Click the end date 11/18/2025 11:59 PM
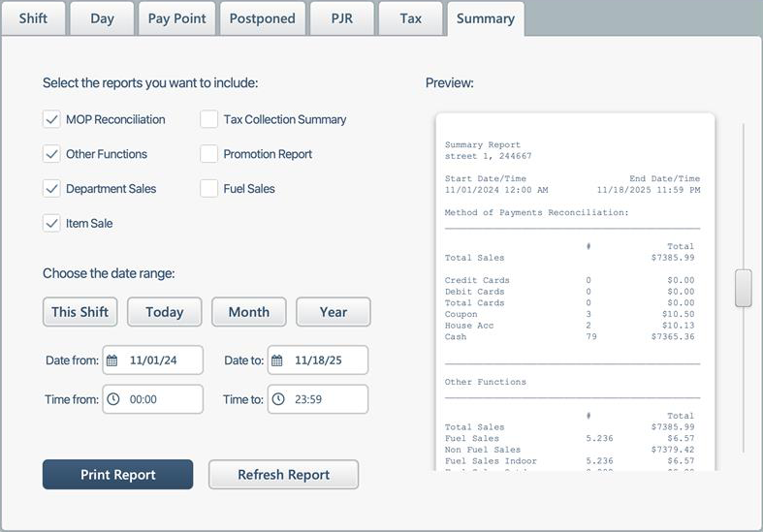This screenshot has width=763, height=532. [649, 190]
